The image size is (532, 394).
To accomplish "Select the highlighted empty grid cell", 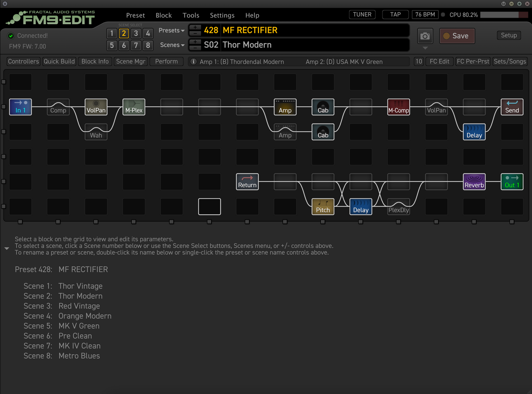I will (209, 207).
